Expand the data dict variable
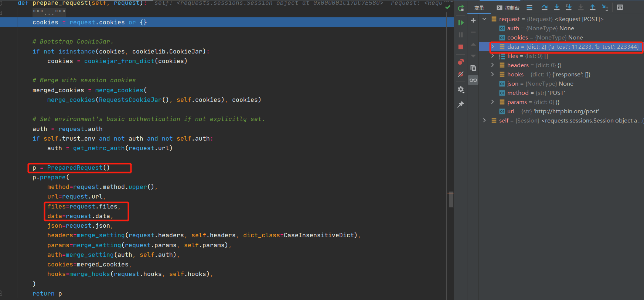This screenshot has height=300, width=644. tap(493, 47)
